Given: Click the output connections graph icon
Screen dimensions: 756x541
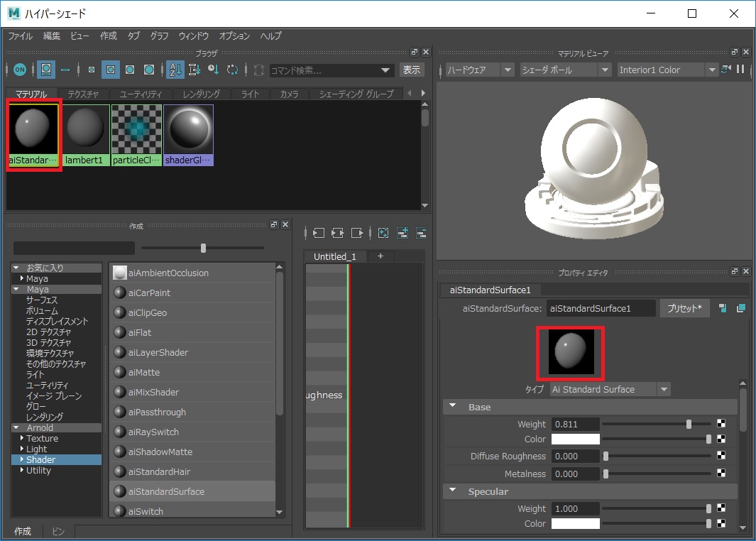Looking at the screenshot, I should (x=357, y=233).
